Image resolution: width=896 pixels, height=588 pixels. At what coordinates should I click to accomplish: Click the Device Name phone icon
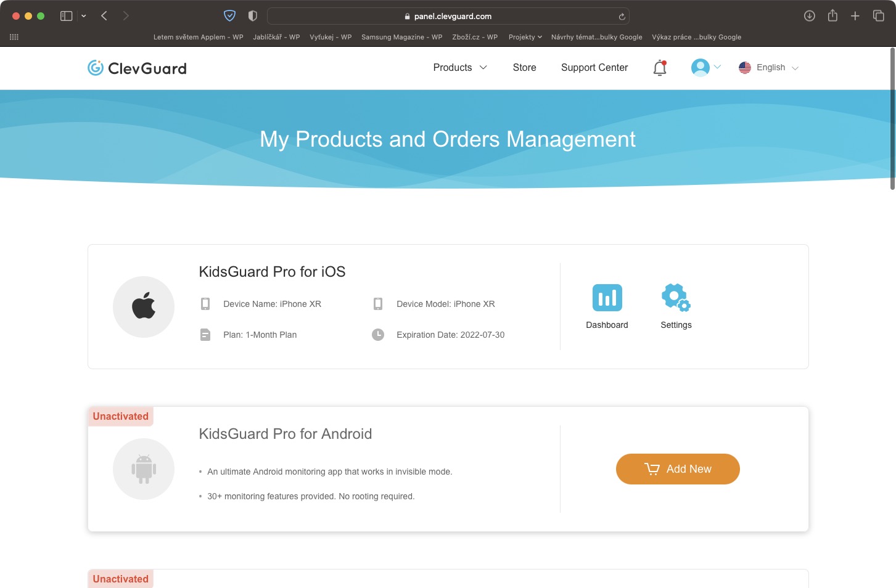205,304
